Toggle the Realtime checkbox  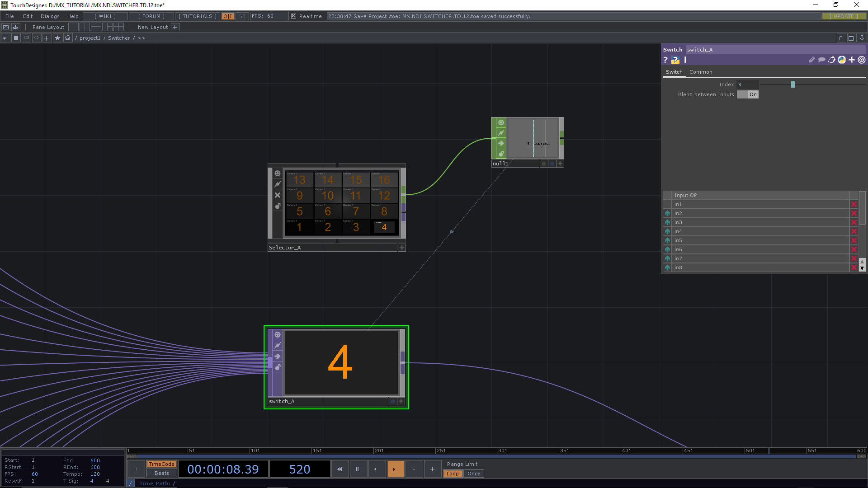click(x=293, y=16)
